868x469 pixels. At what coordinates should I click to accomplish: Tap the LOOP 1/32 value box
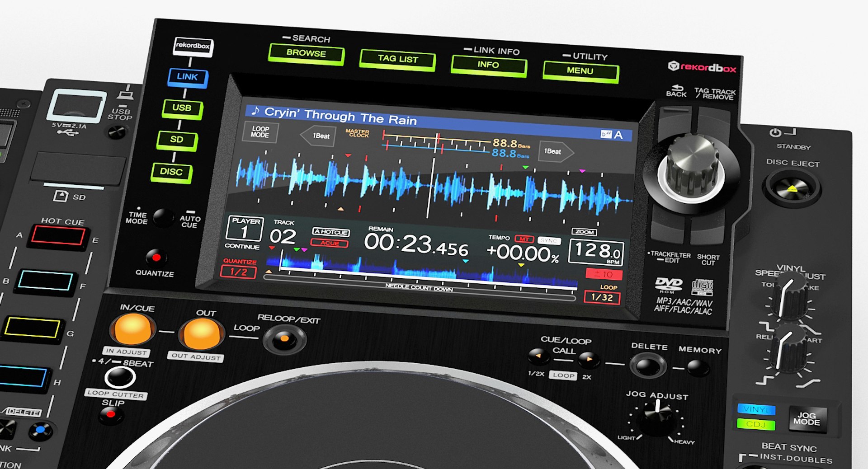(602, 298)
